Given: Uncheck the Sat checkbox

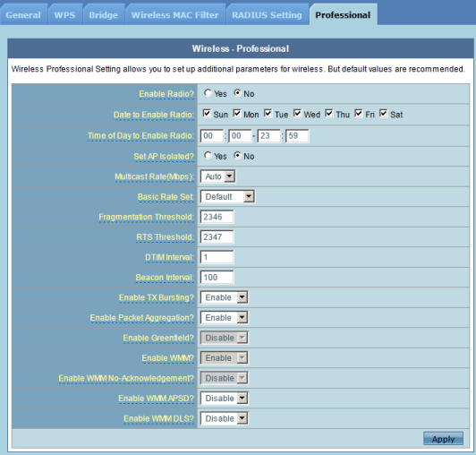Looking at the screenshot, I should coord(384,114).
